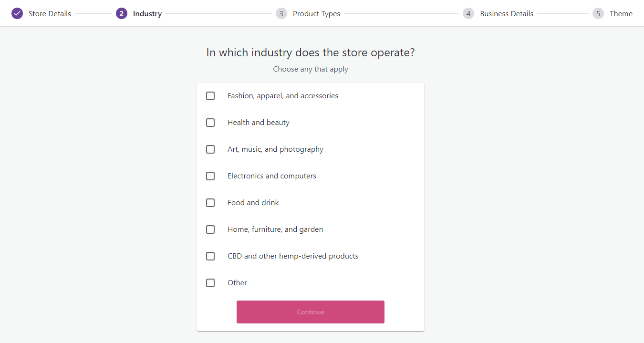Click the step 5 circle icon
644x343 pixels.
[598, 13]
